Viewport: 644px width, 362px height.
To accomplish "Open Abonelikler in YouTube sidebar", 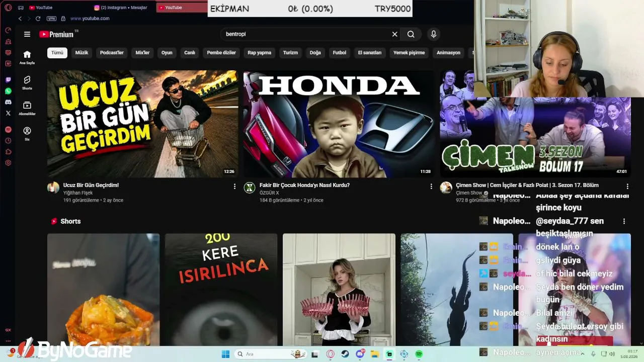I will point(27,108).
